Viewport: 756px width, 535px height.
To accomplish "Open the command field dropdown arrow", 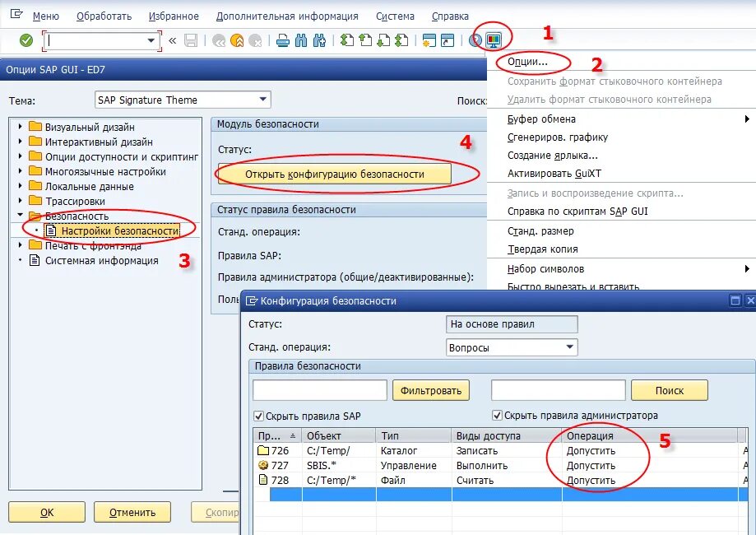I will (151, 41).
